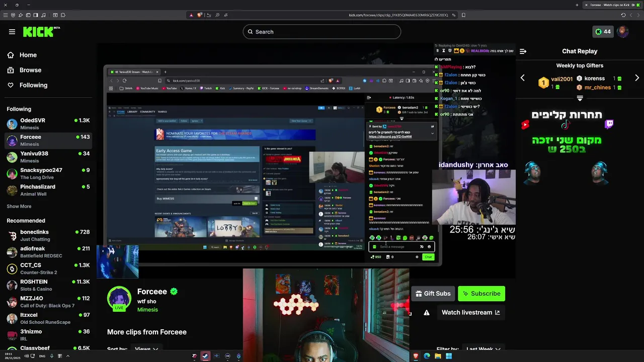
Task: Click the report warning triangle icon
Action: coord(427,313)
